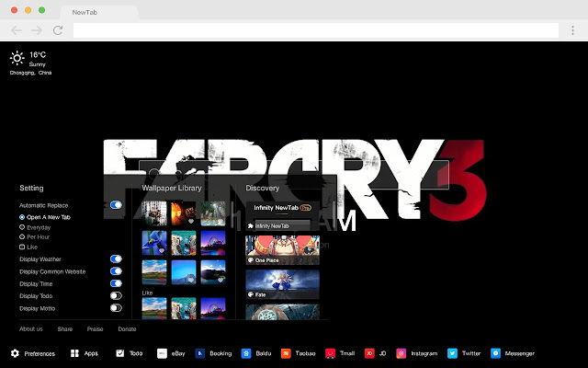Open the Taobao shortcut icon

point(286,353)
